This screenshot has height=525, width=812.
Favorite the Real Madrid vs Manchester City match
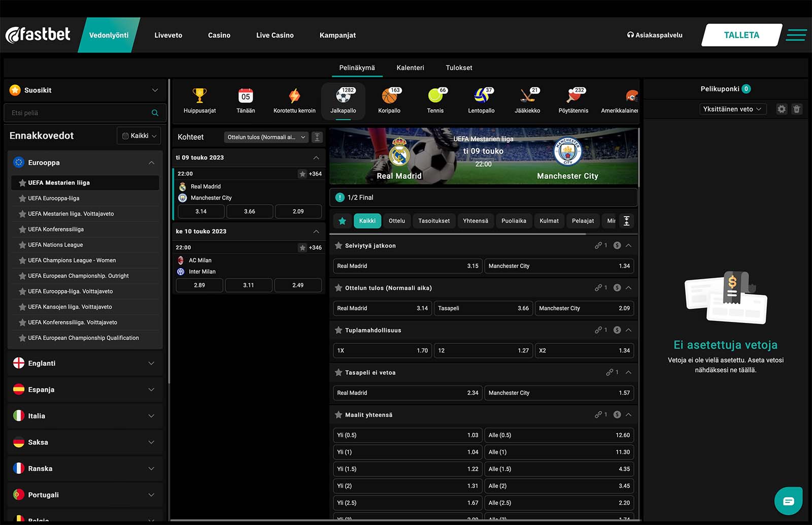click(x=302, y=174)
